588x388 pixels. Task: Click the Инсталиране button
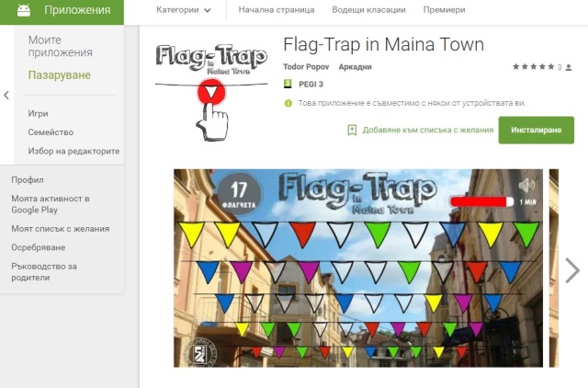click(536, 131)
